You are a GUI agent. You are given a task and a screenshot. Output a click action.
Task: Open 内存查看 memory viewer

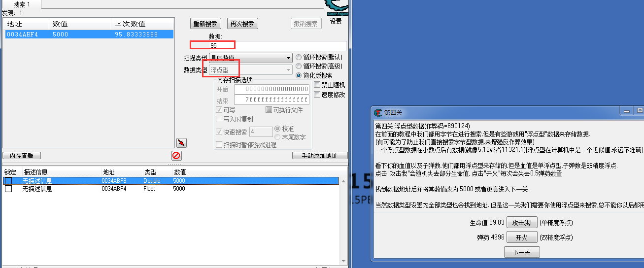click(22, 155)
